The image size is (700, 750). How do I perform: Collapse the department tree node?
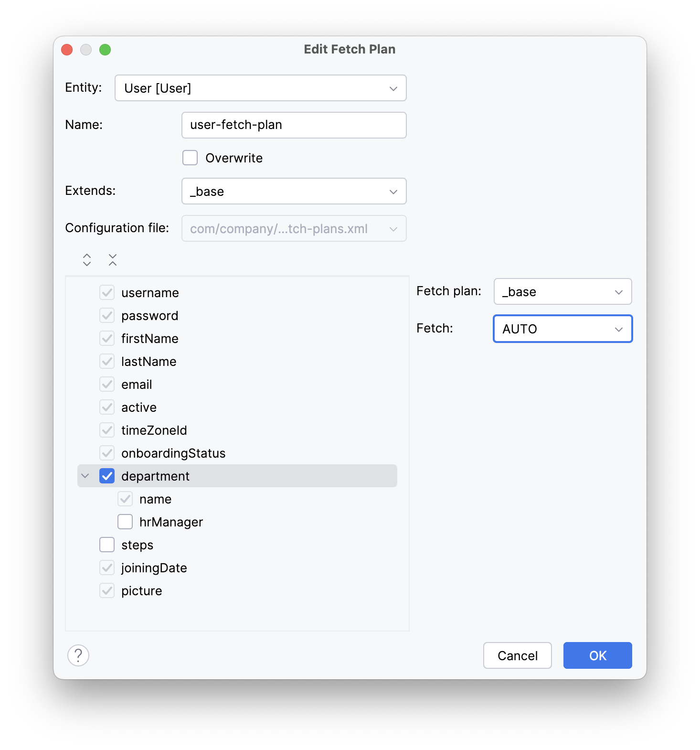click(x=85, y=476)
